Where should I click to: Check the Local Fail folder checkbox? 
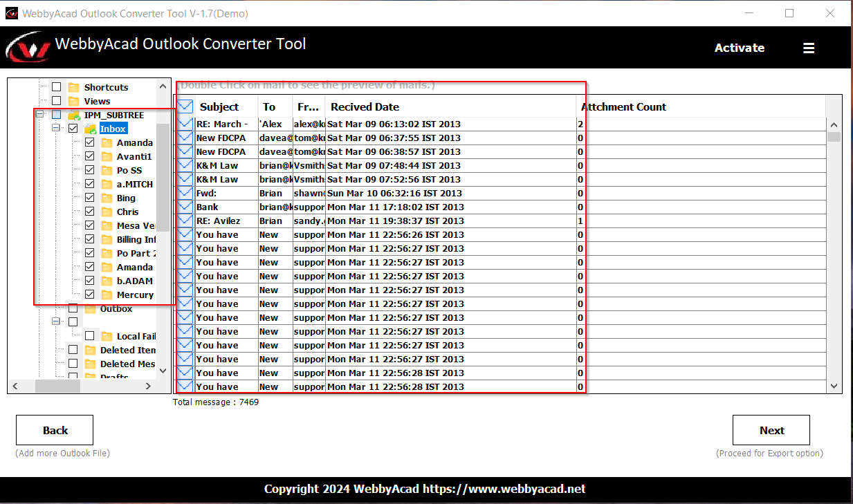tap(89, 336)
